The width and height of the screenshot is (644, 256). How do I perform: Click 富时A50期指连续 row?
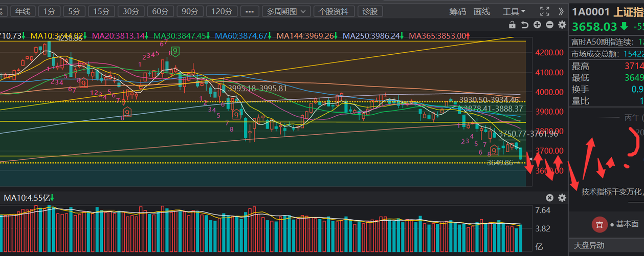point(607,42)
